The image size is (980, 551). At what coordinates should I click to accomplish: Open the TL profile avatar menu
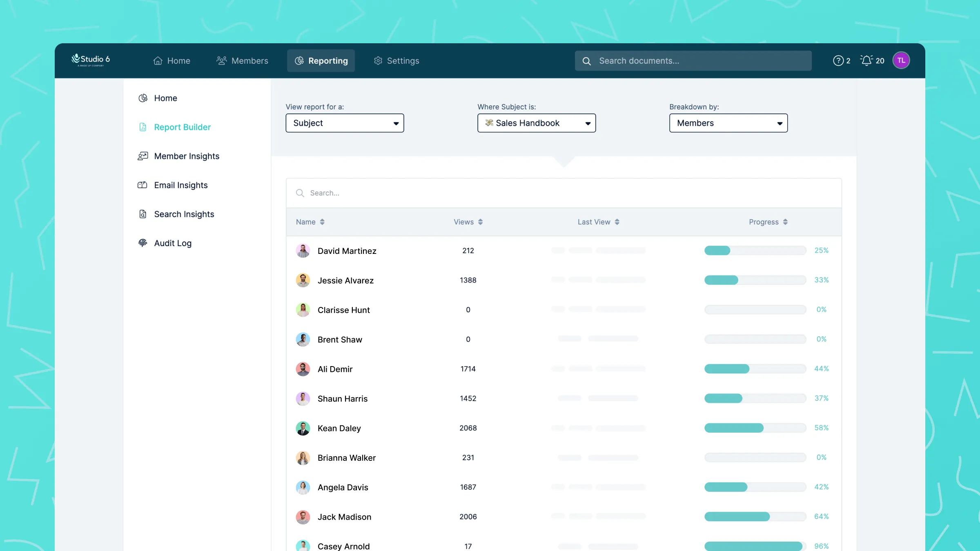click(x=902, y=60)
